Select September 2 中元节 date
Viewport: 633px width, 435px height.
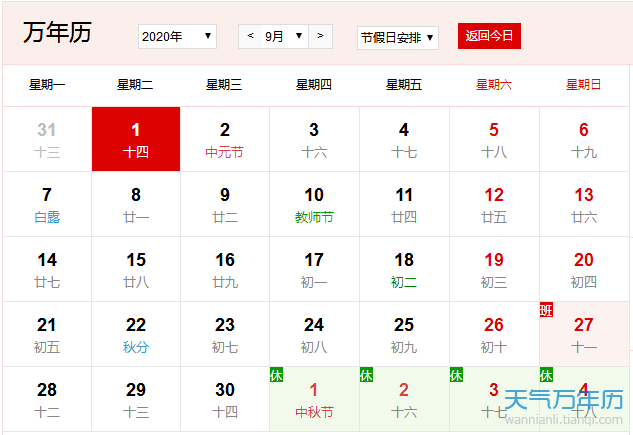[225, 139]
